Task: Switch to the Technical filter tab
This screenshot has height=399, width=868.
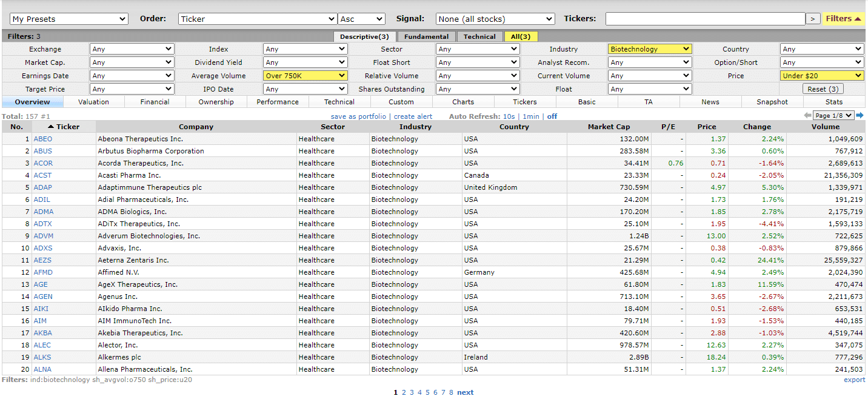Action: tap(479, 36)
